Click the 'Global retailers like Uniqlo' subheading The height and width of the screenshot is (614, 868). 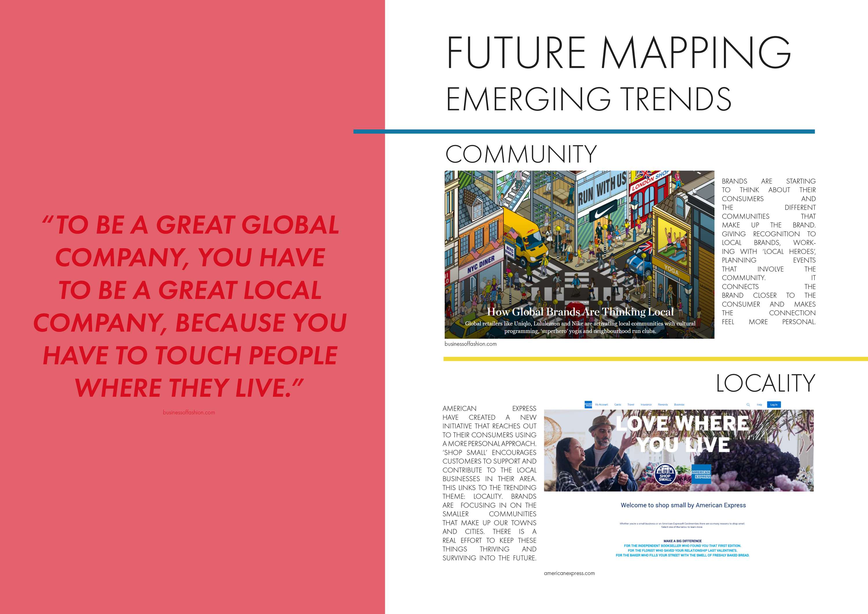pos(580,327)
